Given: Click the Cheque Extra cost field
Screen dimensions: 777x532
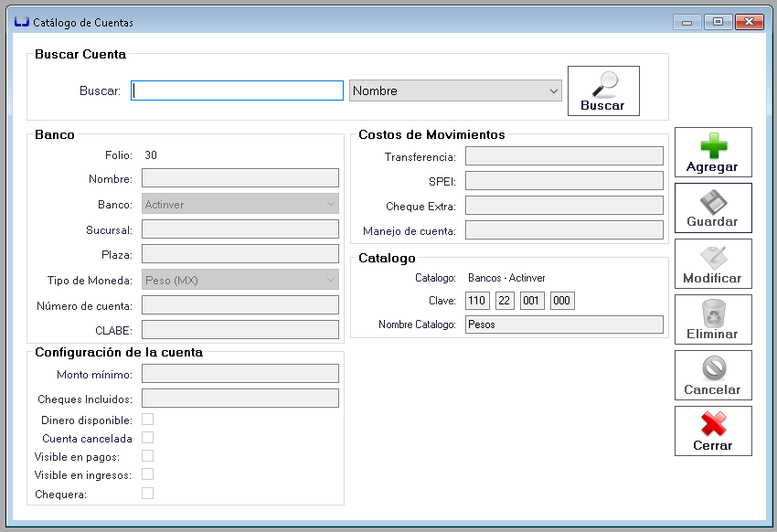Looking at the screenshot, I should [564, 206].
